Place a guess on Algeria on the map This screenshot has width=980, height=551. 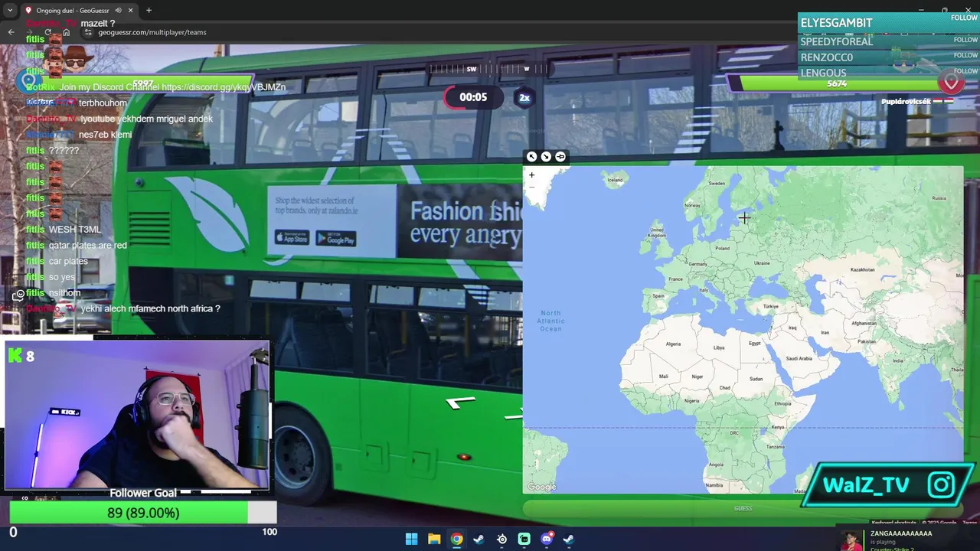pos(674,344)
